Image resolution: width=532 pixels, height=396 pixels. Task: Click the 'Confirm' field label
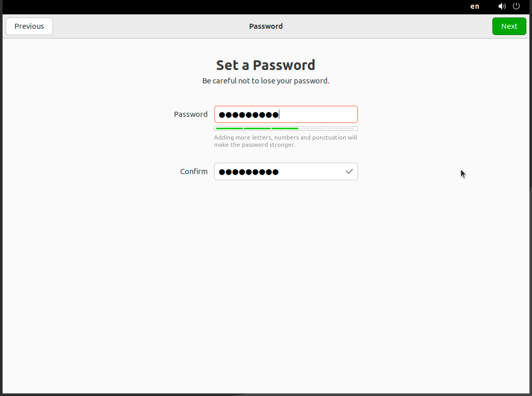(194, 171)
